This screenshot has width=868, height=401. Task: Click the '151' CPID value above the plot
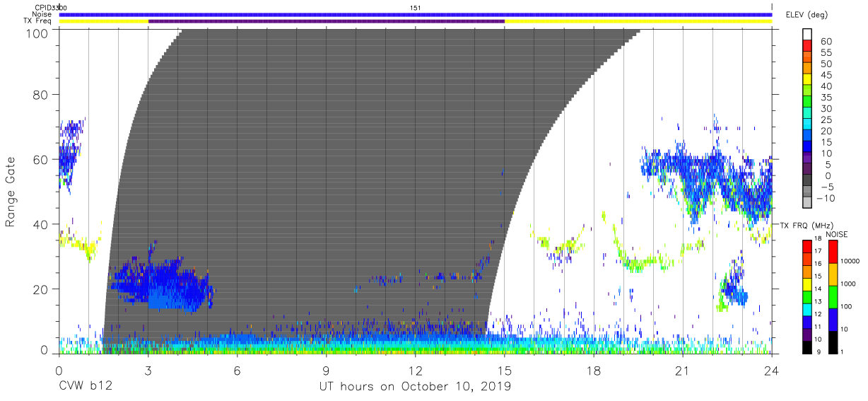tap(416, 7)
